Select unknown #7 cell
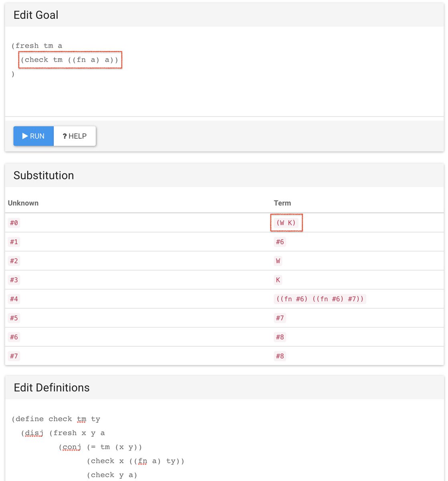Viewport: 448px width, 481px height. click(14, 356)
